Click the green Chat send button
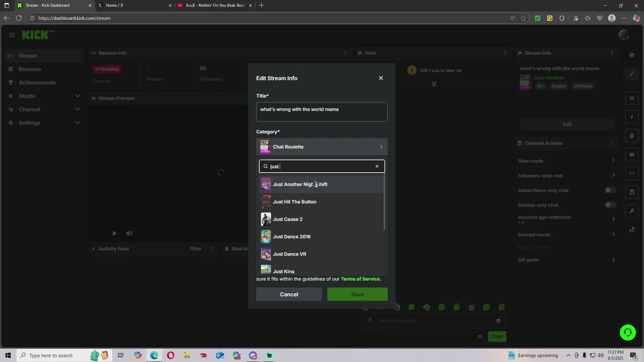This screenshot has width=644, height=362. 497,336
